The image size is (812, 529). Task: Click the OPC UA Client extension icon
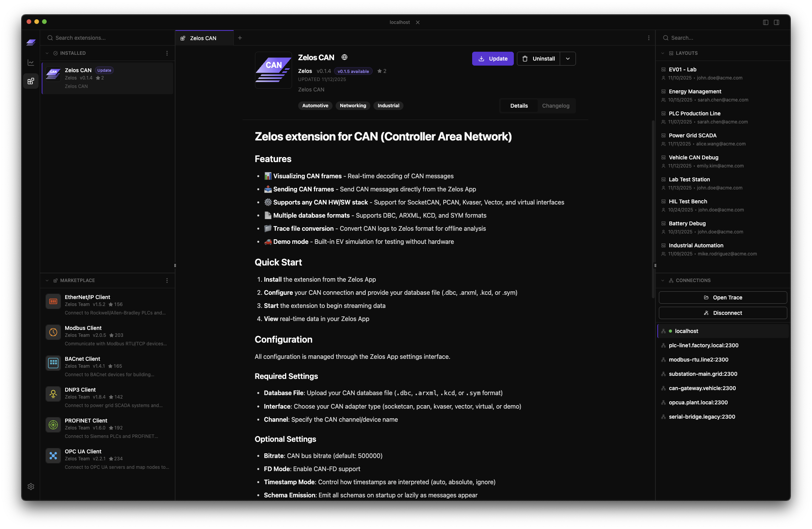tap(53, 456)
